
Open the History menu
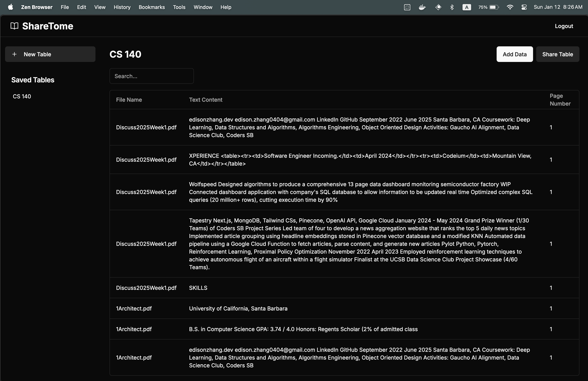pos(122,7)
